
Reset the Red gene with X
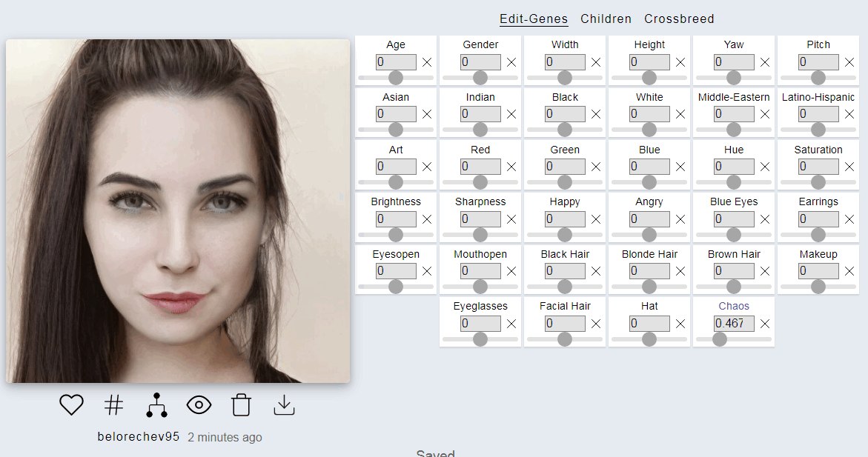(511, 167)
